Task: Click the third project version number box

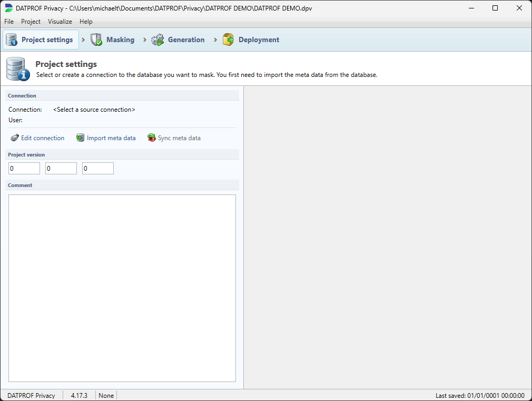Action: [x=98, y=169]
